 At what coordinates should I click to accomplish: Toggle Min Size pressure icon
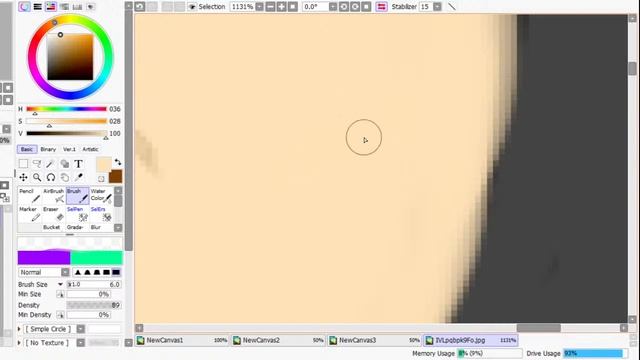point(60,294)
